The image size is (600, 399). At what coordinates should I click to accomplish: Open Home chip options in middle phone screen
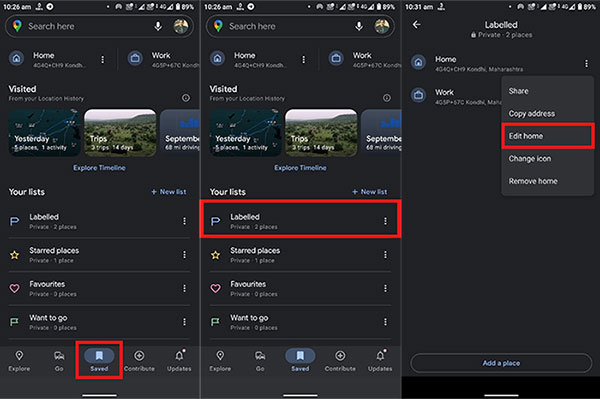(x=303, y=60)
